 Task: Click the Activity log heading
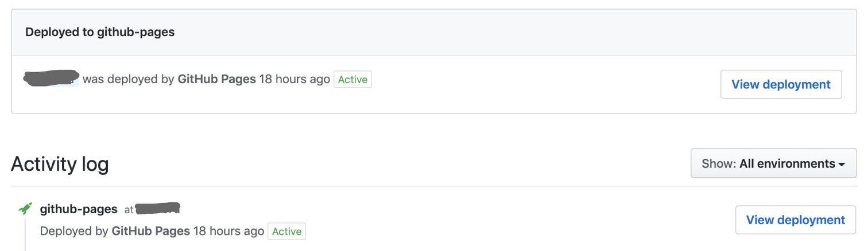(60, 164)
